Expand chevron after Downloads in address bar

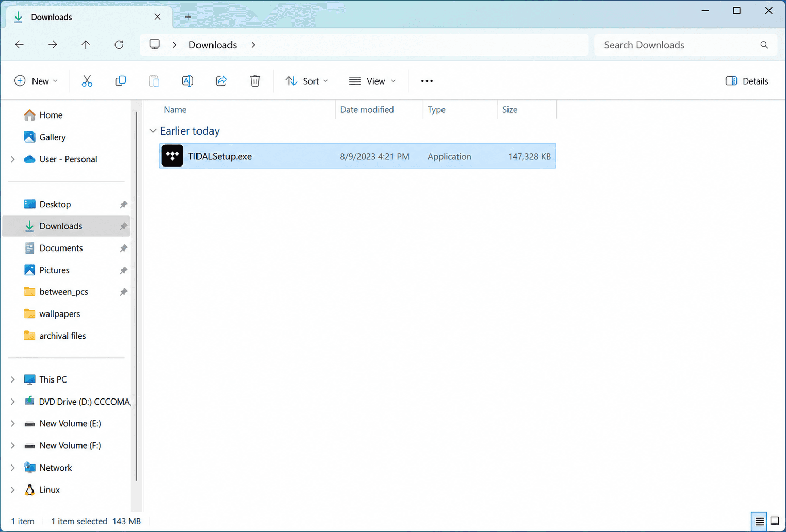(253, 45)
